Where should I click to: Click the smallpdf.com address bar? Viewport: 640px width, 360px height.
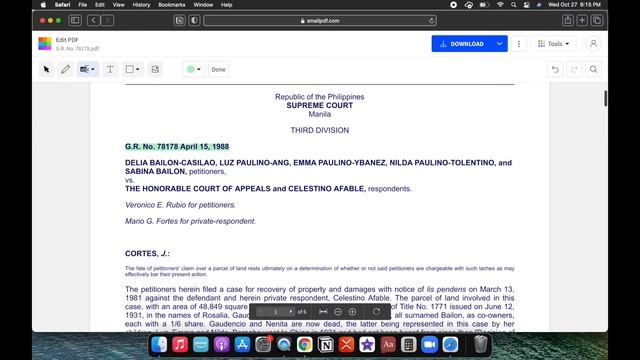(320, 20)
